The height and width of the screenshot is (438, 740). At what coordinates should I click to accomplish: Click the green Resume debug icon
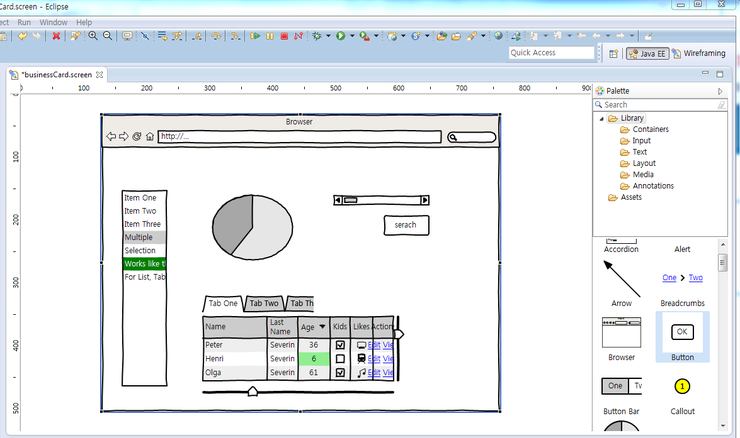coord(255,36)
